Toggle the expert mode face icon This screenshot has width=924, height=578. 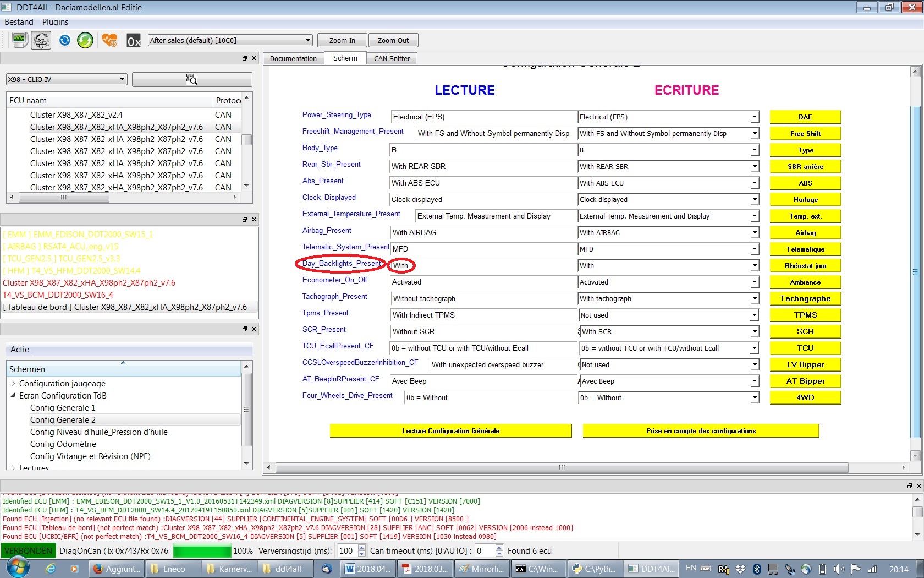(x=41, y=40)
